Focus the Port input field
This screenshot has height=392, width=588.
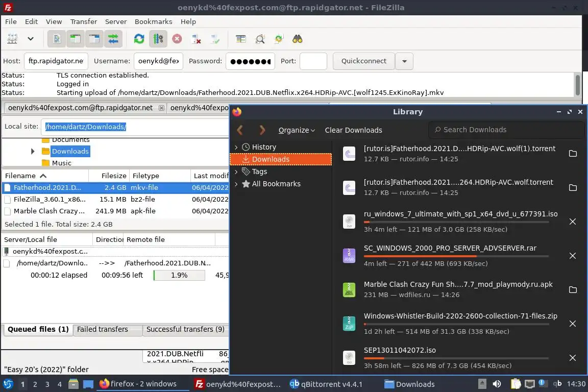point(313,61)
